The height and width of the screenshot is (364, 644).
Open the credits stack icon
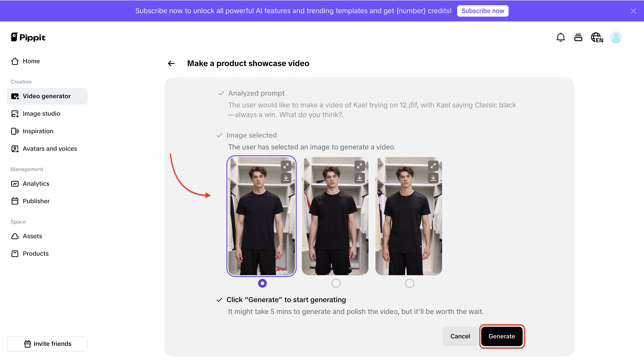pyautogui.click(x=578, y=37)
